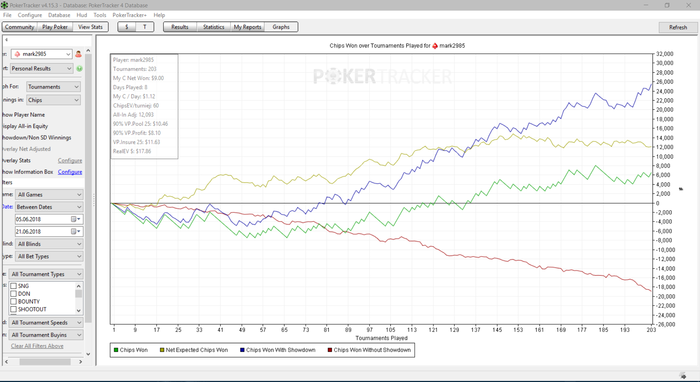Open the Database menu
Image resolution: width=700 pixels, height=382 pixels.
click(59, 15)
